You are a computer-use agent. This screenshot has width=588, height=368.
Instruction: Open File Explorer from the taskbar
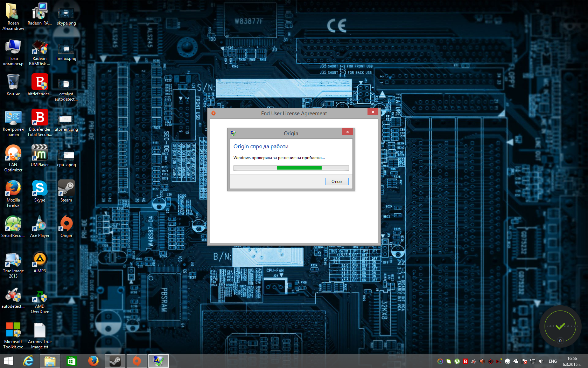(50, 361)
